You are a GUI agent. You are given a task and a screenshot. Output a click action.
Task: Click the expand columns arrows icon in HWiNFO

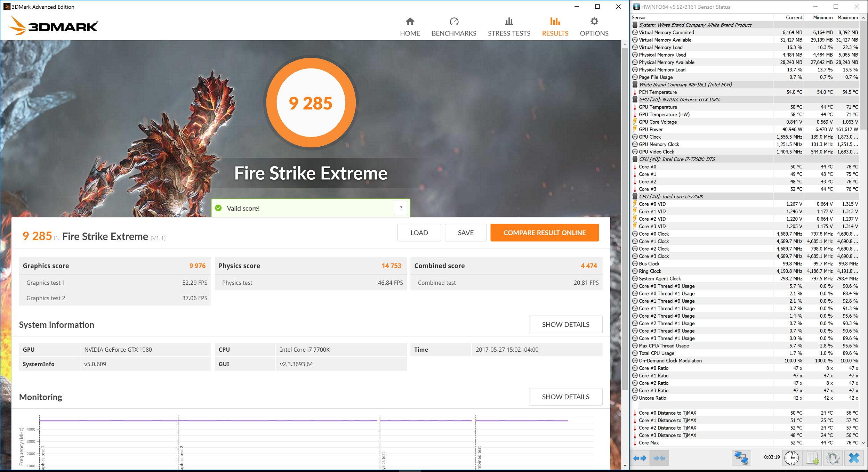(640, 458)
